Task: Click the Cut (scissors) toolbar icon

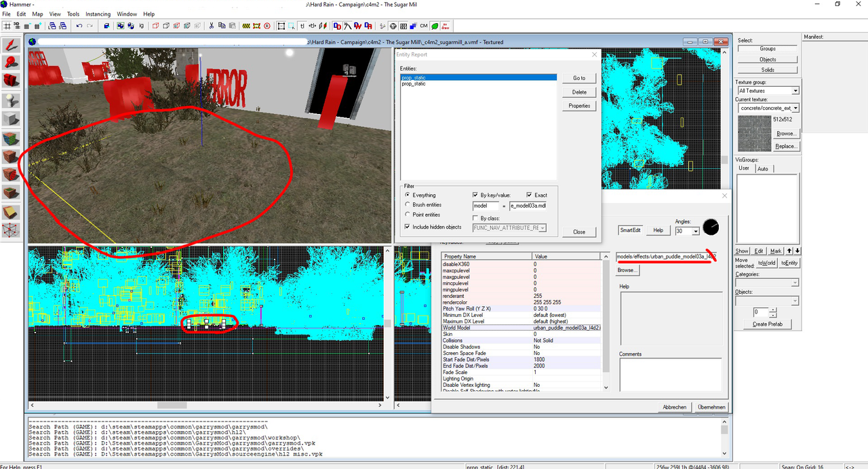Action: pyautogui.click(x=212, y=26)
